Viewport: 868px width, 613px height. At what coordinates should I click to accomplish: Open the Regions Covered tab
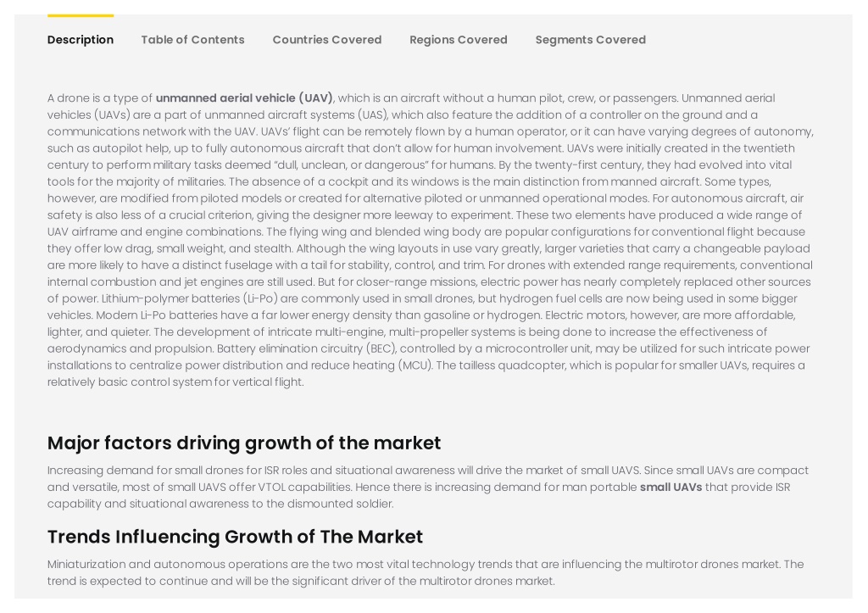pos(459,40)
